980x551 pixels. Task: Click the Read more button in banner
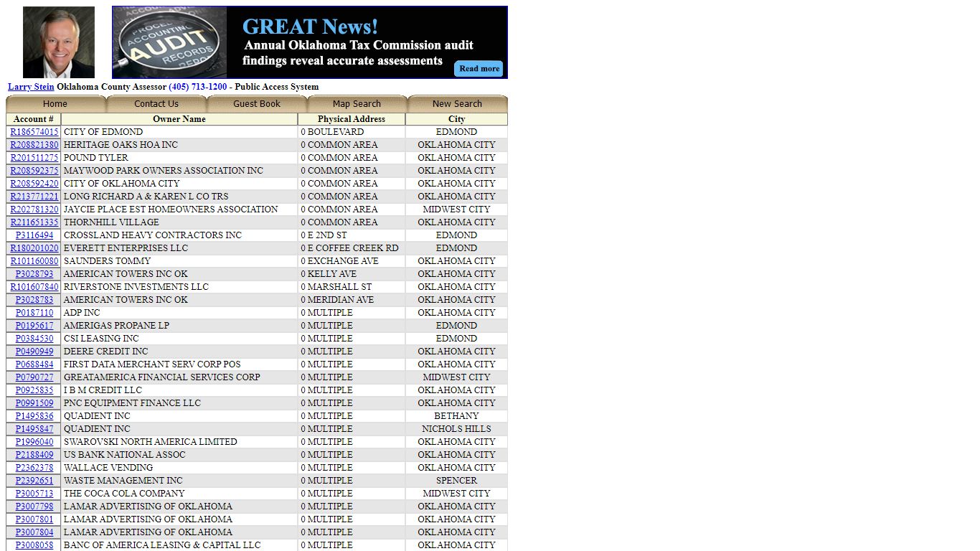479,69
